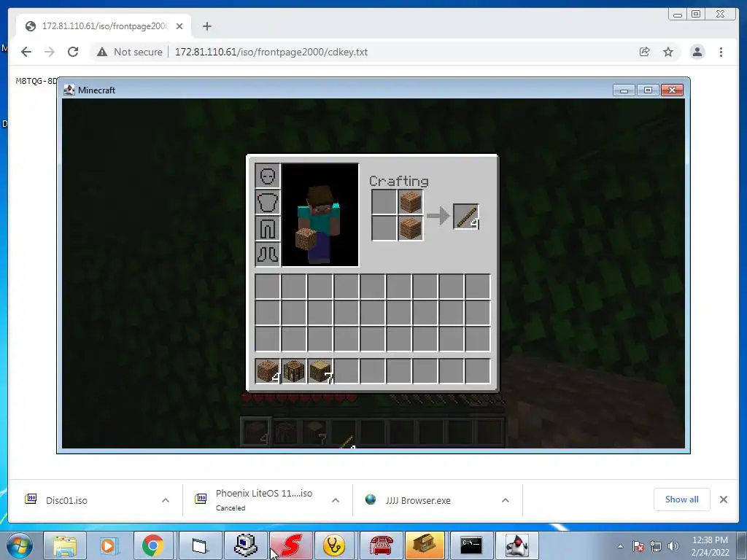Expand options for Phoenix LiteOS download

(x=336, y=500)
